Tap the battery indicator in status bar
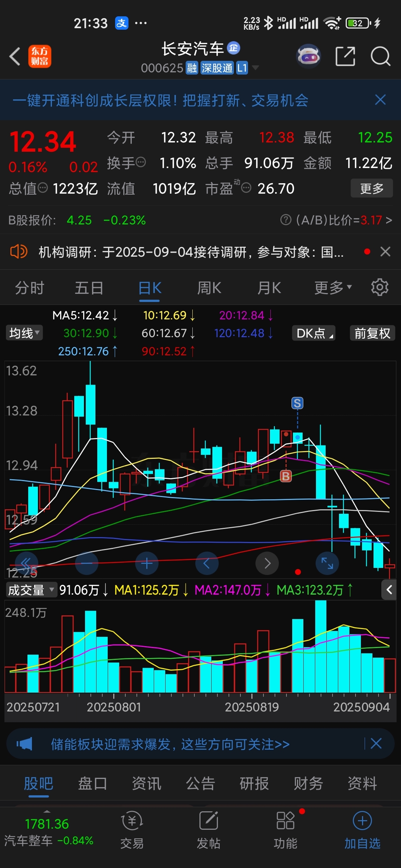 pyautogui.click(x=358, y=23)
